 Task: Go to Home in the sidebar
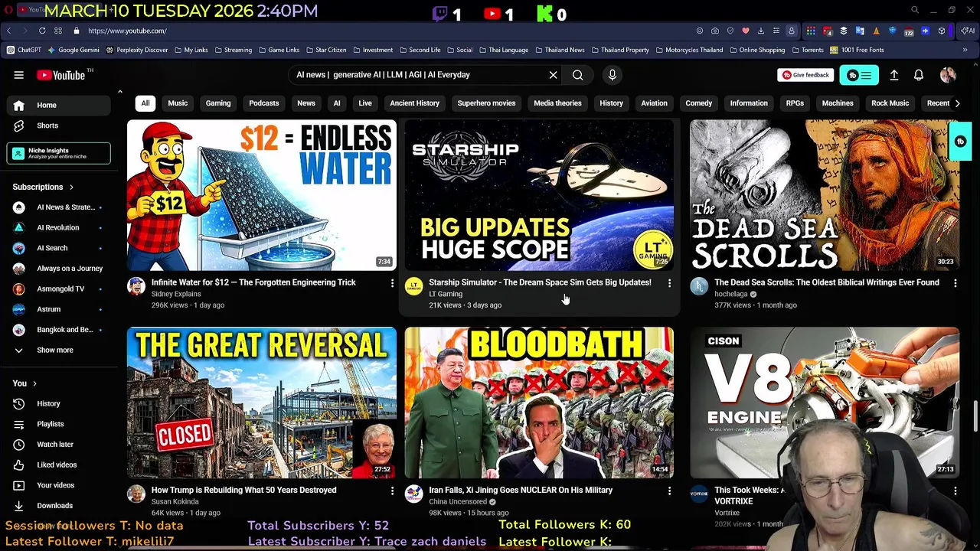tap(59, 105)
